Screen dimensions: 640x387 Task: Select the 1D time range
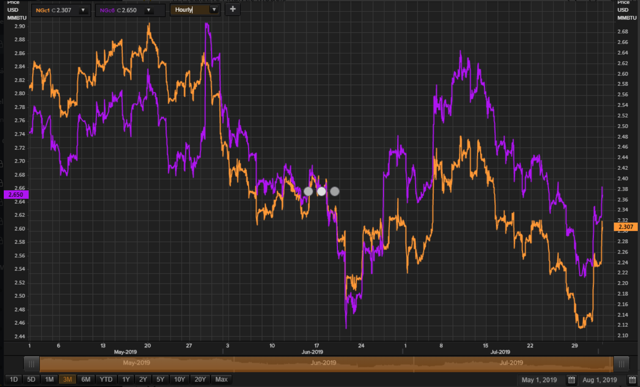pyautogui.click(x=13, y=380)
